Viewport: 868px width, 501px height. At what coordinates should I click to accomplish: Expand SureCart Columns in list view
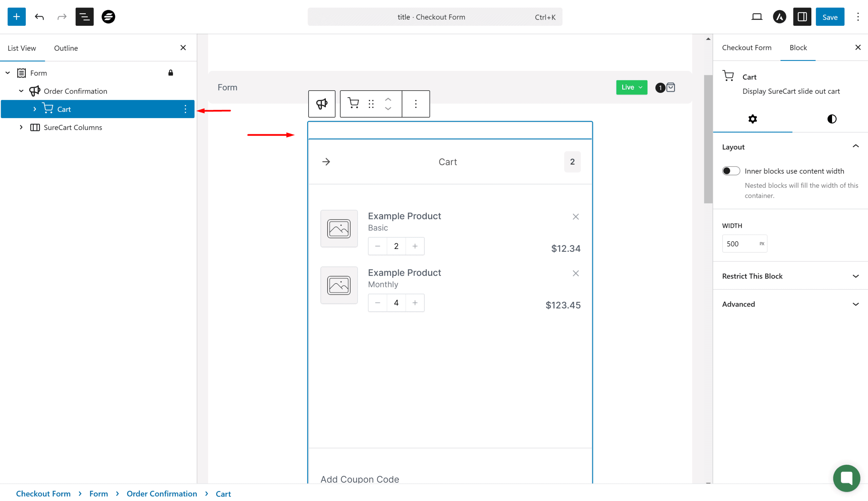[x=21, y=127]
